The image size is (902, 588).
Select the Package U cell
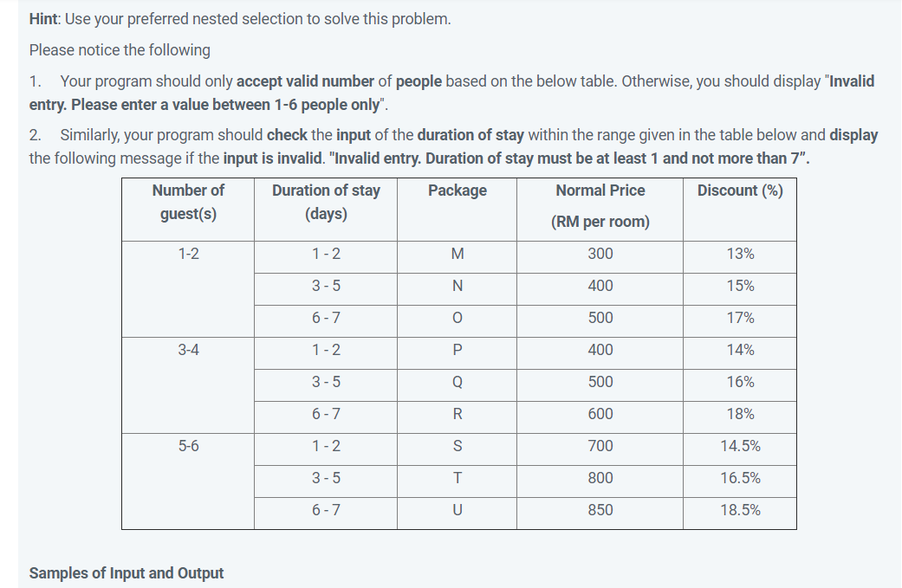tap(457, 514)
